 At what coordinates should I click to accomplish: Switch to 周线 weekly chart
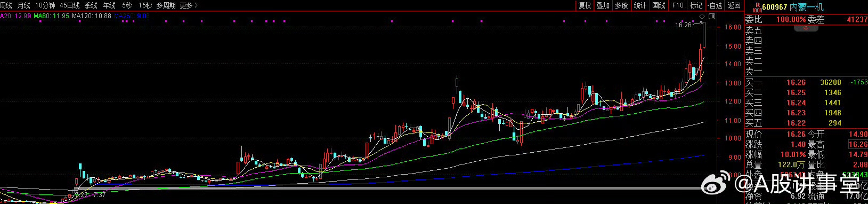pyautogui.click(x=6, y=5)
